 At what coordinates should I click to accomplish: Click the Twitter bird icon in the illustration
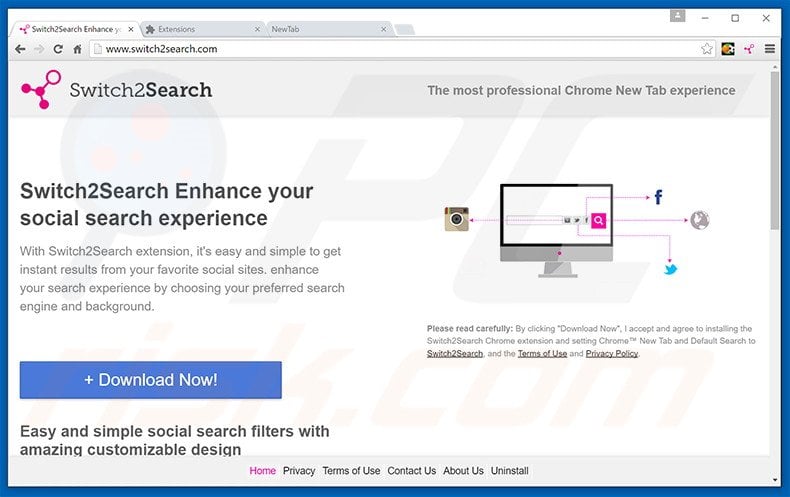tap(670, 269)
